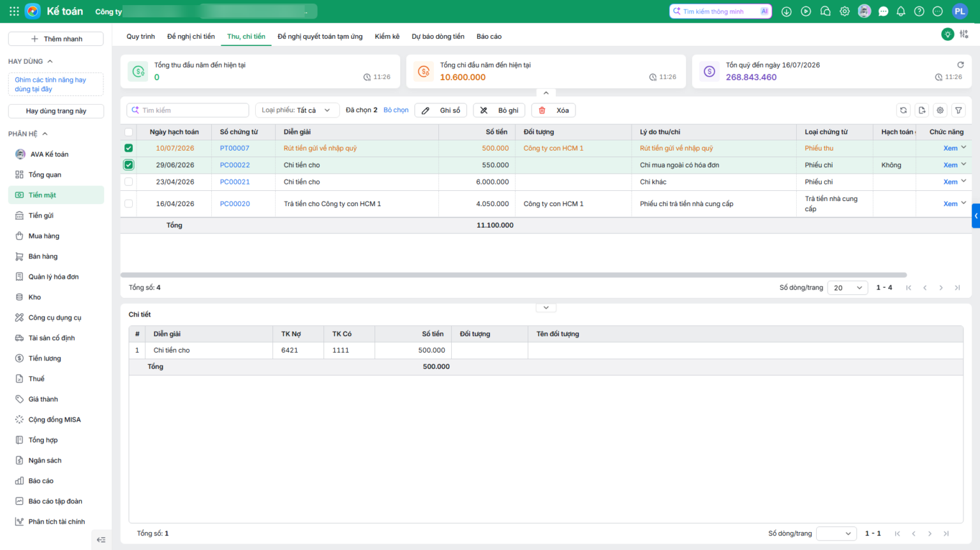
Task: Click the voucher table horizontal scrollbar
Action: pyautogui.click(x=514, y=275)
